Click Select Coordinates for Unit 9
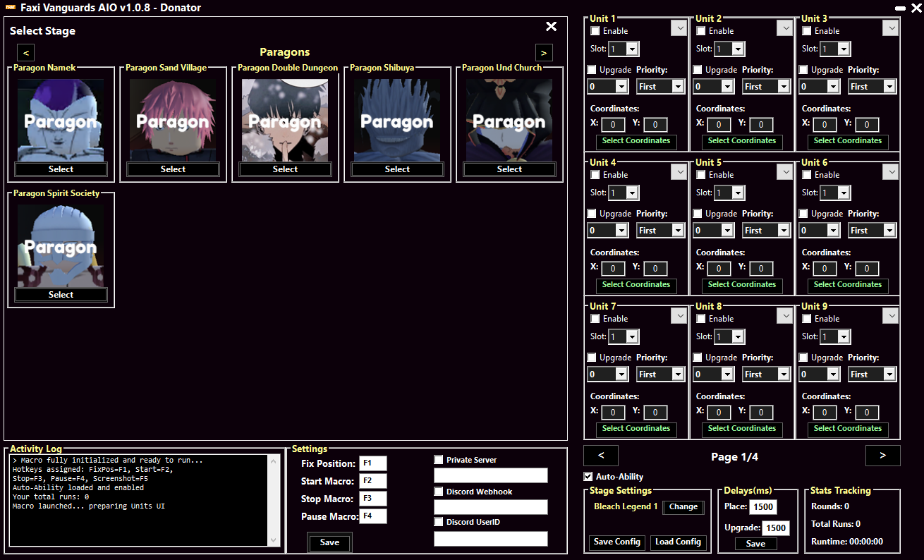Viewport: 924px width, 560px height. (848, 429)
